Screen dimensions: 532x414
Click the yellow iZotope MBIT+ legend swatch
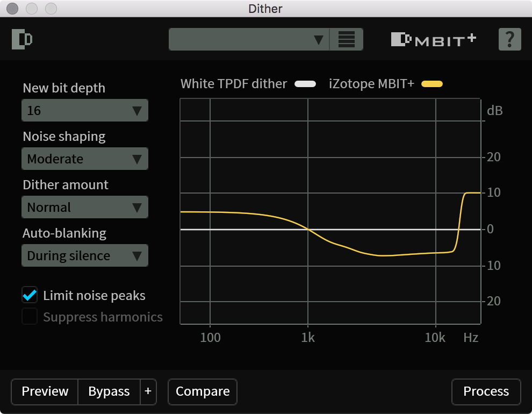(432, 84)
